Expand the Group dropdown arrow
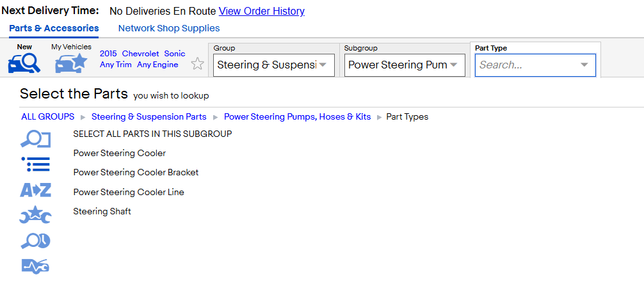The height and width of the screenshot is (293, 644). 323,65
